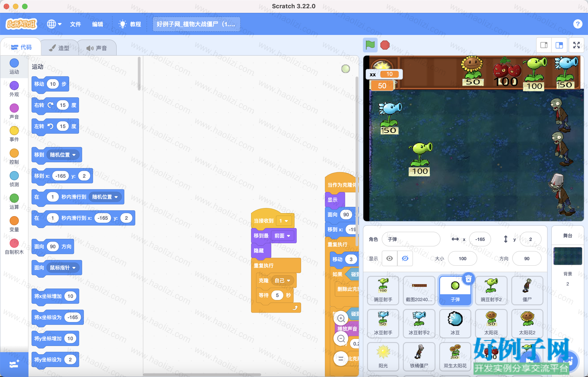This screenshot has width=588, height=377.
Task: Edit the sprite name field 子弹
Action: click(411, 239)
